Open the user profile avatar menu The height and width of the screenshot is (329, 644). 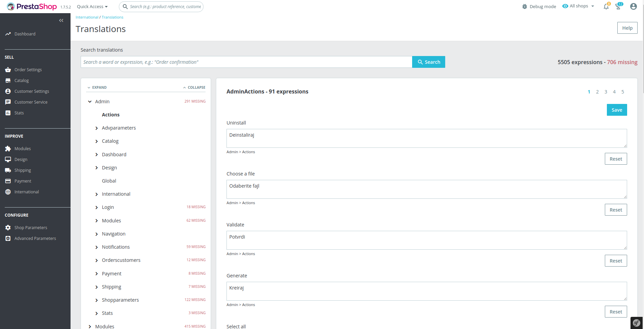coord(634,6)
